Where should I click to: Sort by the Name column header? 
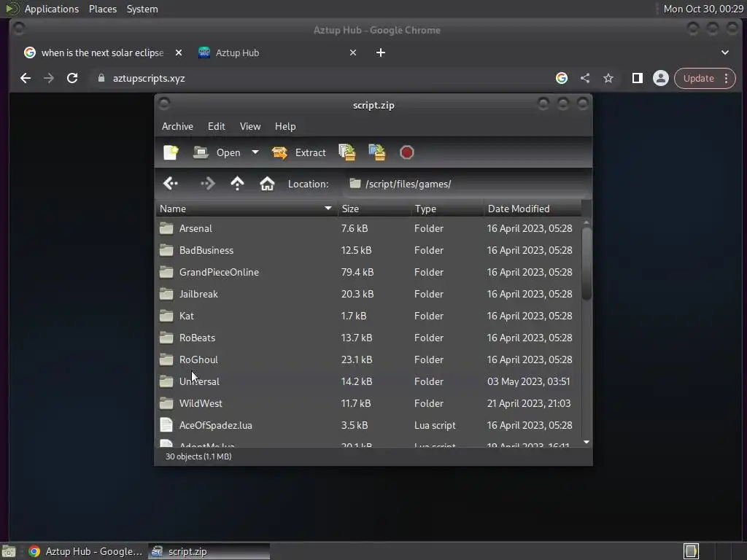coord(247,209)
